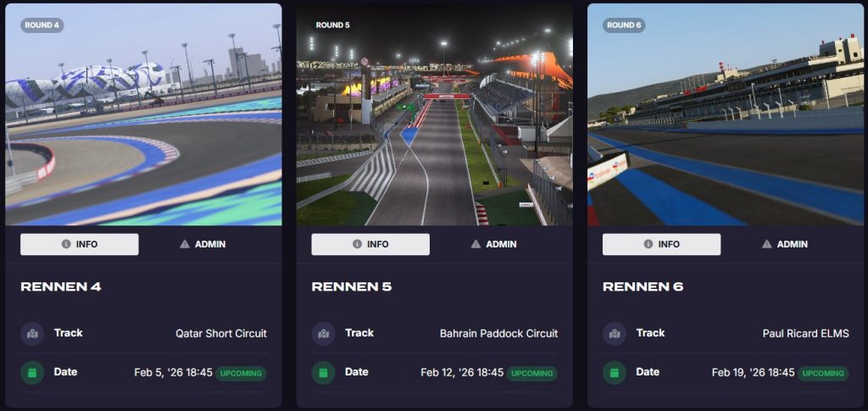This screenshot has height=411, width=868.
Task: Open the Paul Ricard ELMS track thumbnail
Action: pos(726,114)
